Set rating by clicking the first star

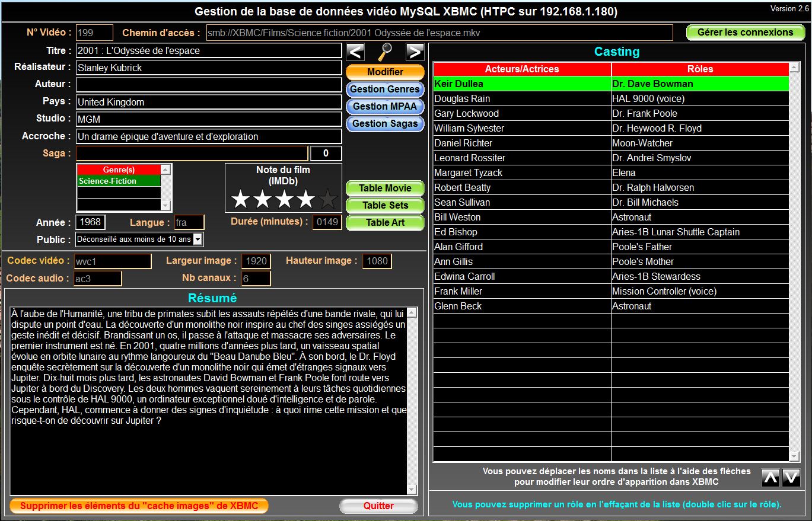(x=240, y=199)
